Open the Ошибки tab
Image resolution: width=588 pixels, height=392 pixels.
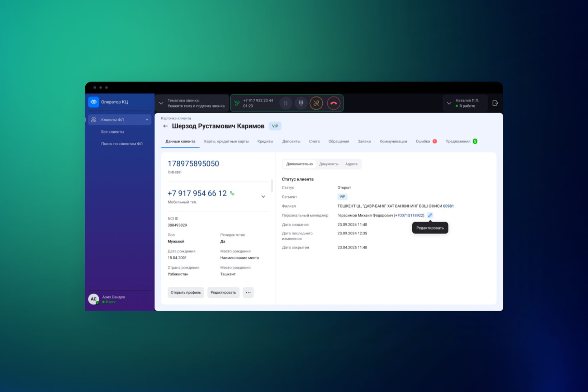[x=423, y=141]
